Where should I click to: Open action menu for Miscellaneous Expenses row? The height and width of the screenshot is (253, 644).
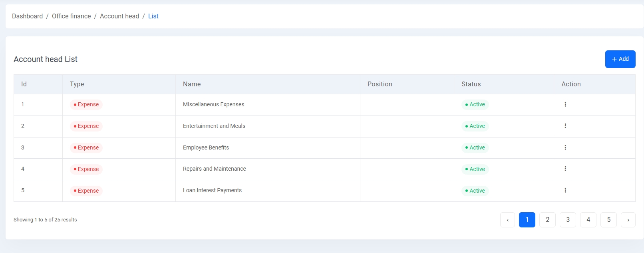tap(565, 104)
